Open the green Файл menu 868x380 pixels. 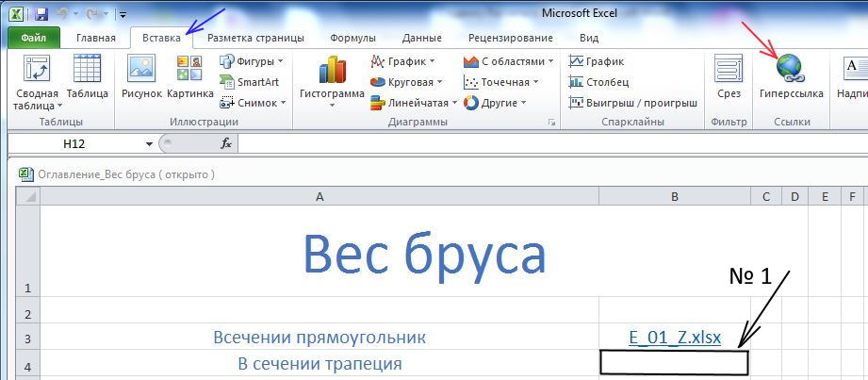coord(34,38)
